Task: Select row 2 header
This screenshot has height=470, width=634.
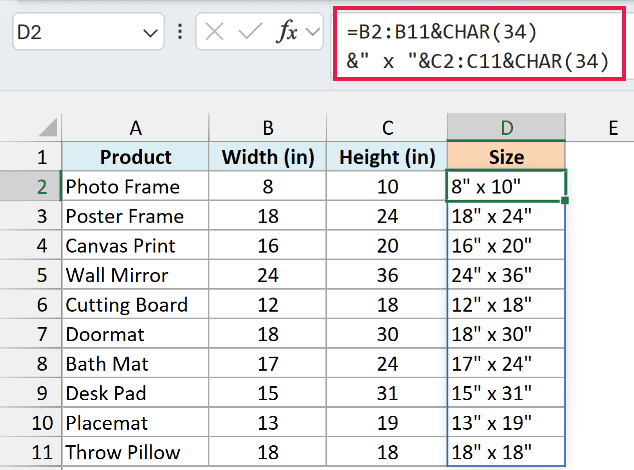Action: [31, 186]
